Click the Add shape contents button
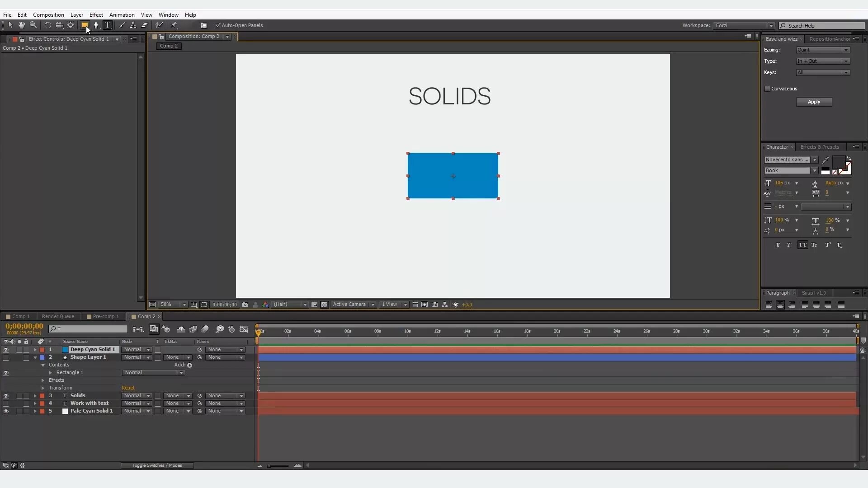868x488 pixels. (x=189, y=366)
